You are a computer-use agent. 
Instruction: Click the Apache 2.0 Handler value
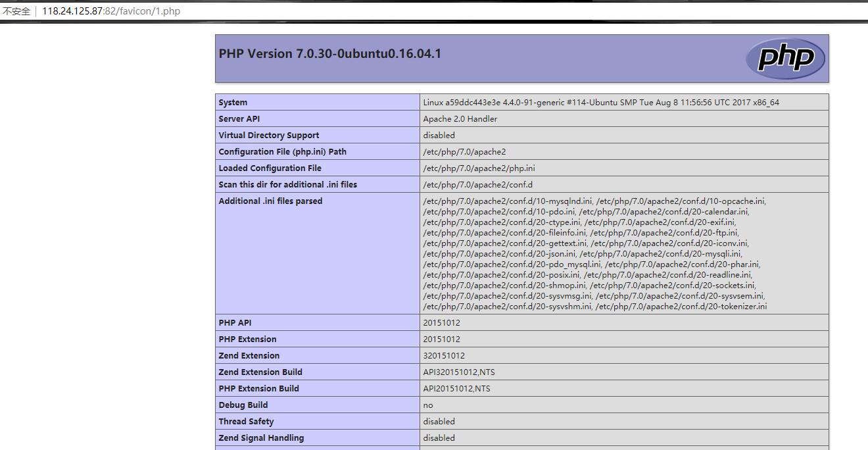pyautogui.click(x=460, y=119)
